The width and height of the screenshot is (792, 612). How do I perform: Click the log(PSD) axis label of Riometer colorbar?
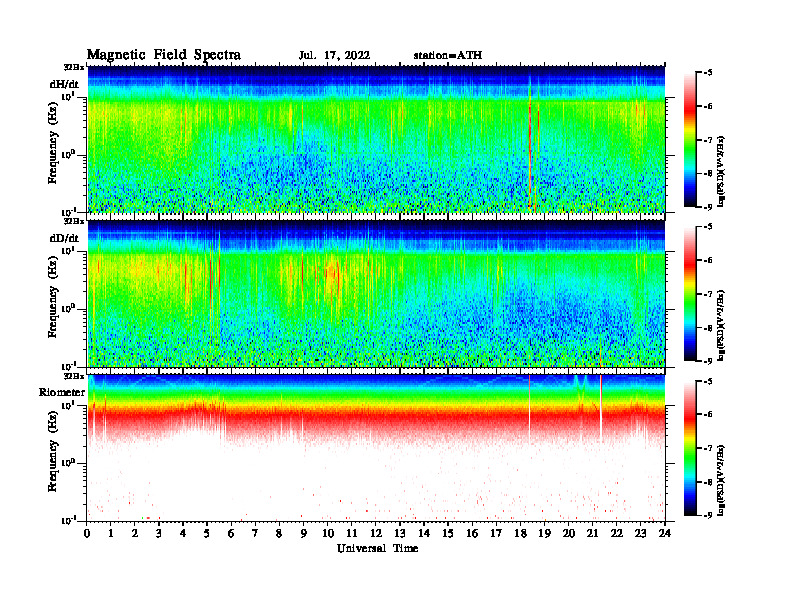pyautogui.click(x=721, y=480)
